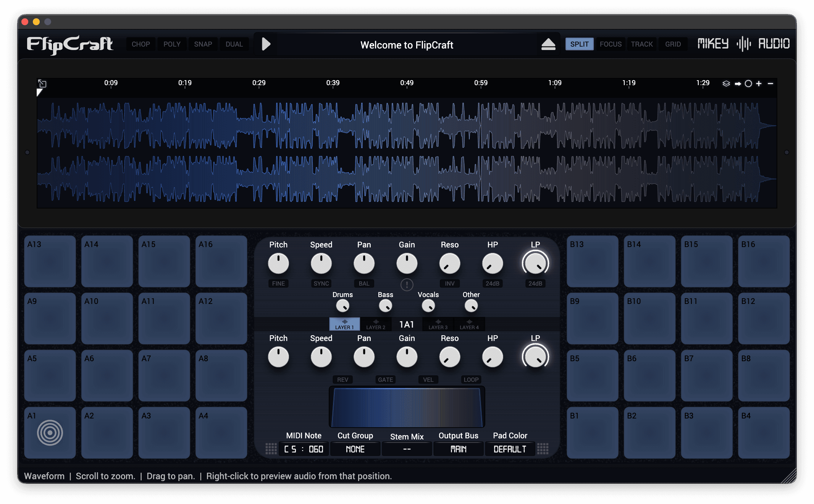Click the layers stack icon above waveform

click(726, 84)
